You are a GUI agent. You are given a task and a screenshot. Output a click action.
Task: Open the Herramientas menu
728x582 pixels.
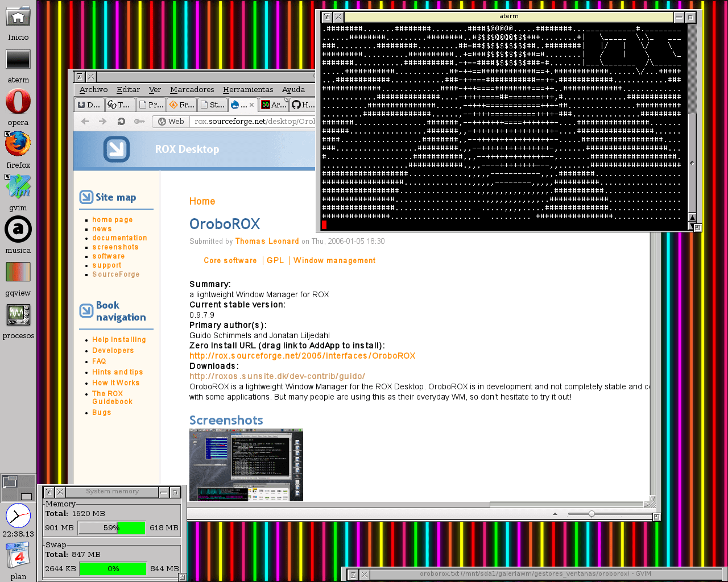[x=248, y=90]
